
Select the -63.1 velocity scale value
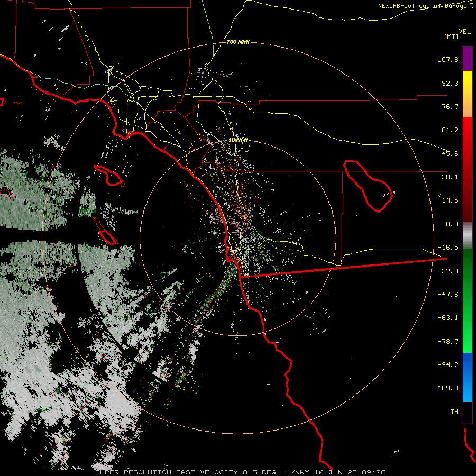pos(448,318)
